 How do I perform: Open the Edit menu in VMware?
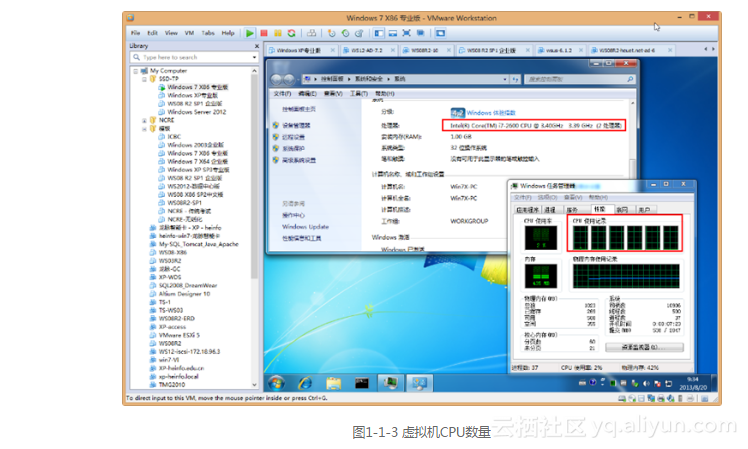click(152, 33)
